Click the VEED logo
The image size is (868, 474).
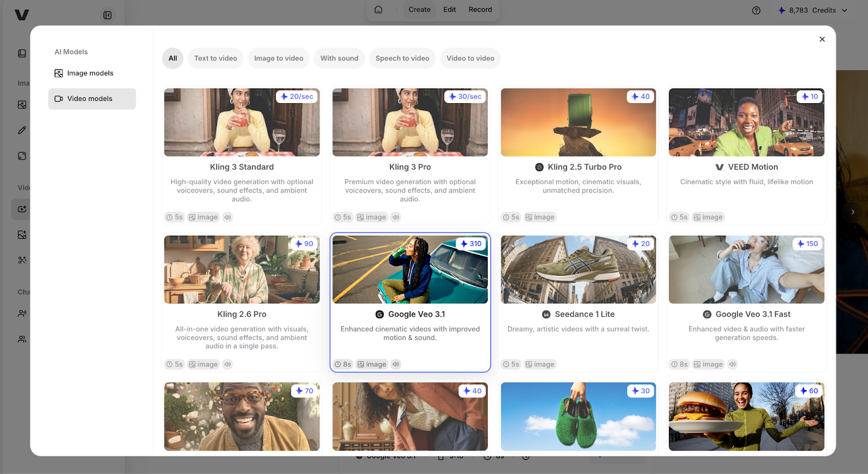(22, 15)
